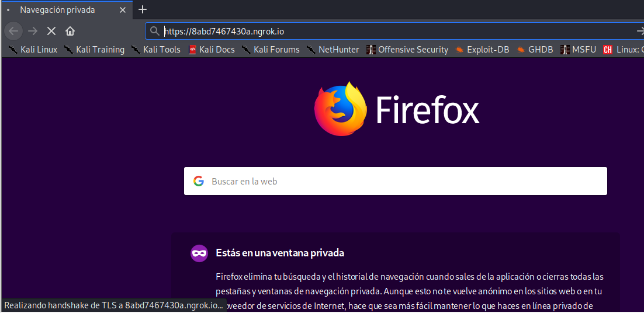The width and height of the screenshot is (644, 313).
Task: Open the Kali Training bookmark
Action: click(95, 50)
